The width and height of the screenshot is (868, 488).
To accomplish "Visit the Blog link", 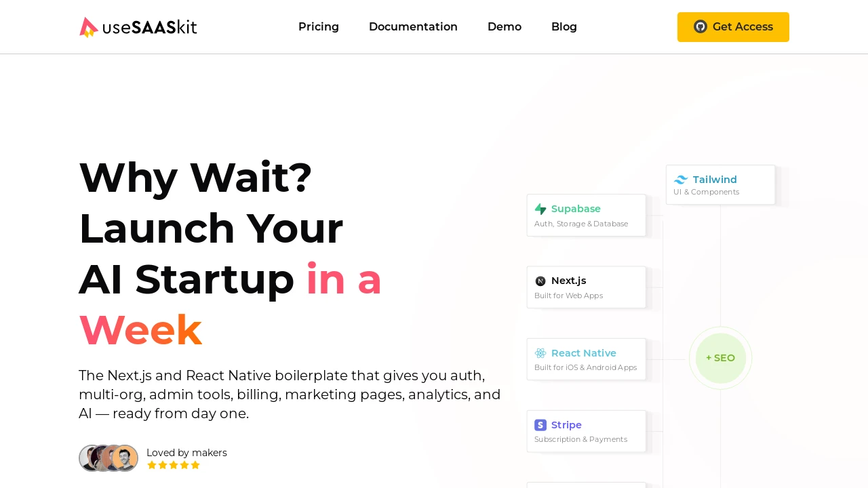I will click(564, 26).
